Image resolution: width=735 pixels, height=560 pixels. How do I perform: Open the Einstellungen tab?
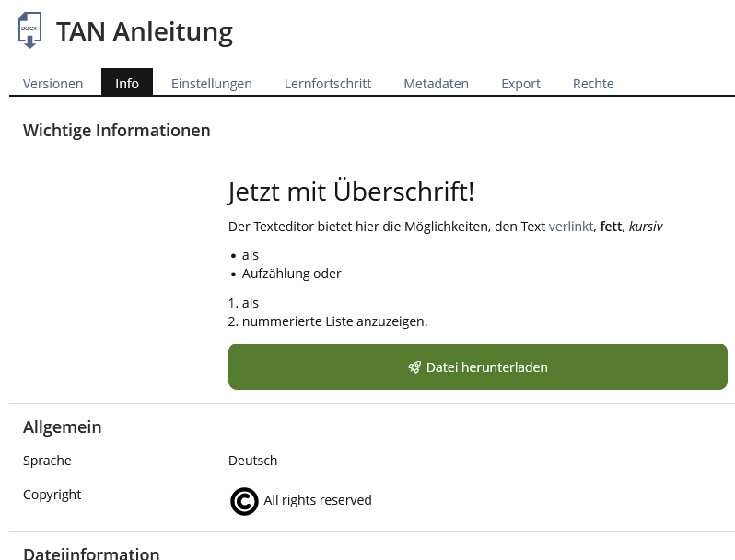click(212, 84)
